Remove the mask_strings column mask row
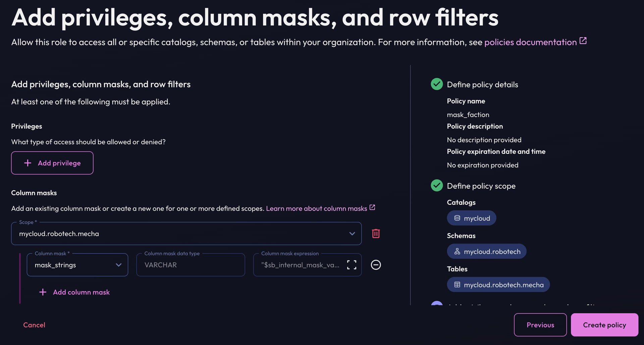 click(x=376, y=265)
